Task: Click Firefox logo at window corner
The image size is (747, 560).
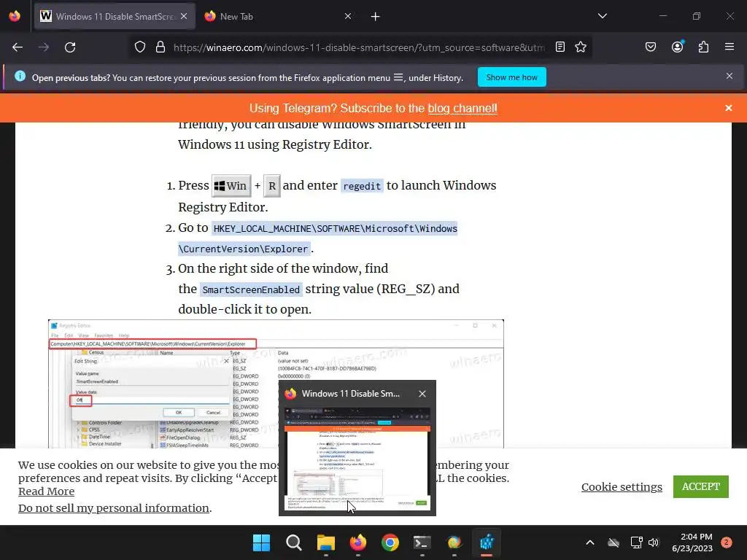Action: tap(15, 16)
